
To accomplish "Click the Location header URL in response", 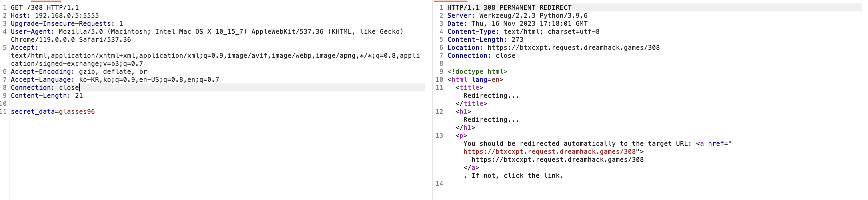I will 574,48.
